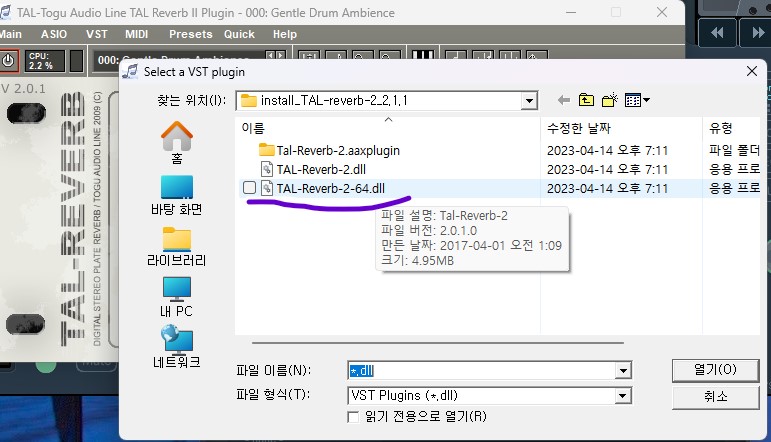Click the green LED button on reverb panel
This screenshot has width=771, height=442.
[46, 367]
